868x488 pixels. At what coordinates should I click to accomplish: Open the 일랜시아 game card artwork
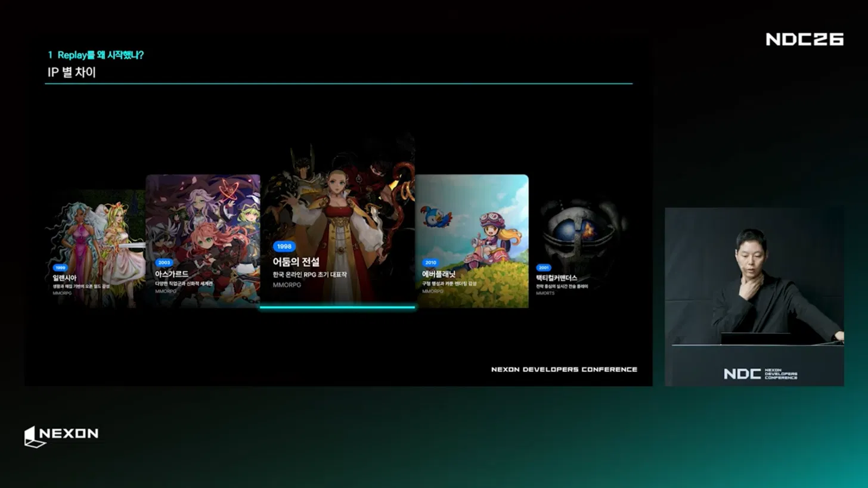(x=95, y=248)
